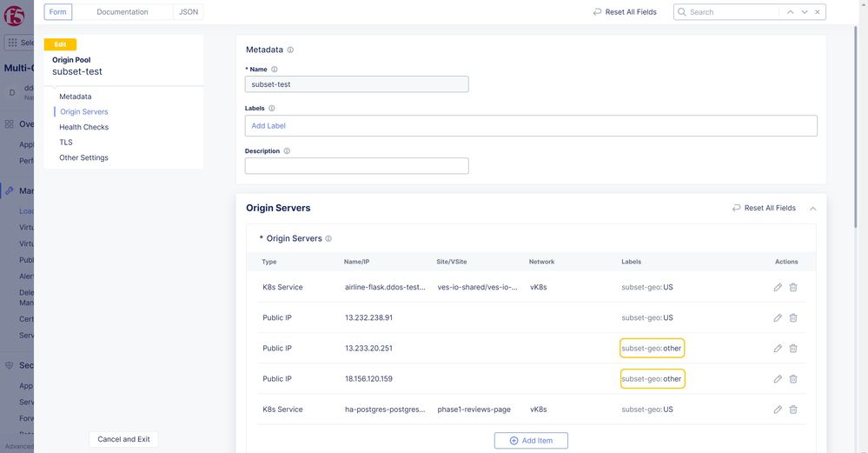Viewport: 868px width, 453px height.
Task: Select Health Checks in the sidebar
Action: tap(84, 127)
